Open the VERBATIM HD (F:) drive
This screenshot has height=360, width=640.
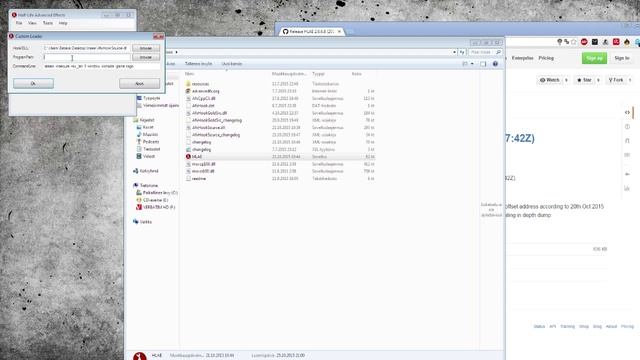click(x=159, y=207)
